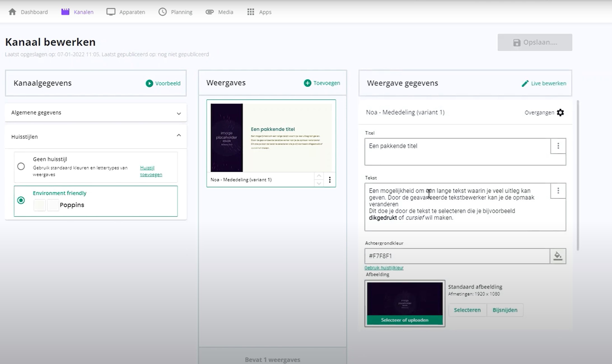The image size is (612, 364).
Task: Go to the Planning menu item
Action: tap(176, 12)
